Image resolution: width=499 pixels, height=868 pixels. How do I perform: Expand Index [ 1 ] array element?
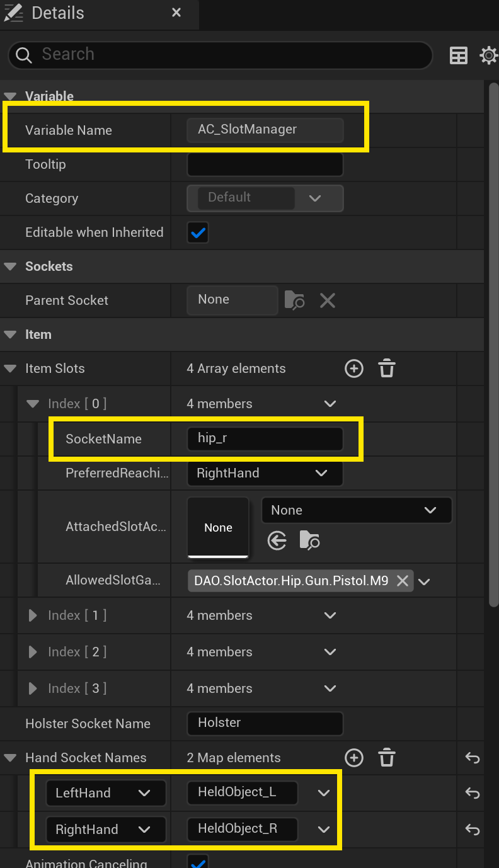[x=33, y=615]
